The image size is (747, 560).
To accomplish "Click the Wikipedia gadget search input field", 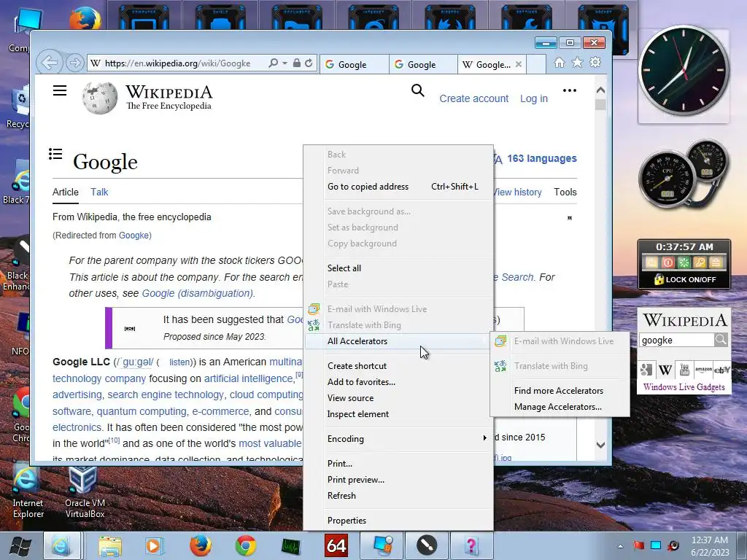I will click(676, 340).
